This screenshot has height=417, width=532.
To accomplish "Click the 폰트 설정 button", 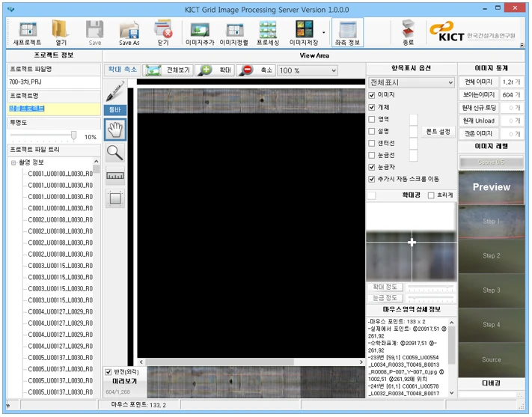I will (x=438, y=132).
